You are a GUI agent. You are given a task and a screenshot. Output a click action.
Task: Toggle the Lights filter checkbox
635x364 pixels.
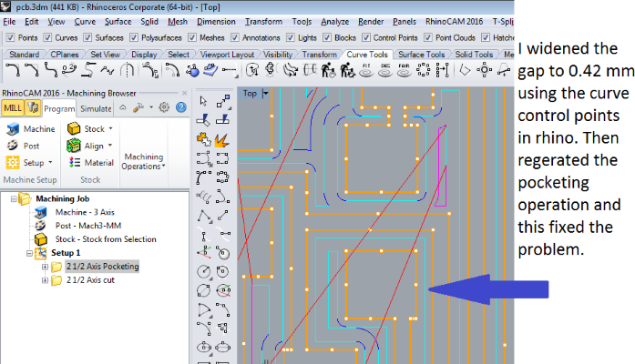point(291,37)
